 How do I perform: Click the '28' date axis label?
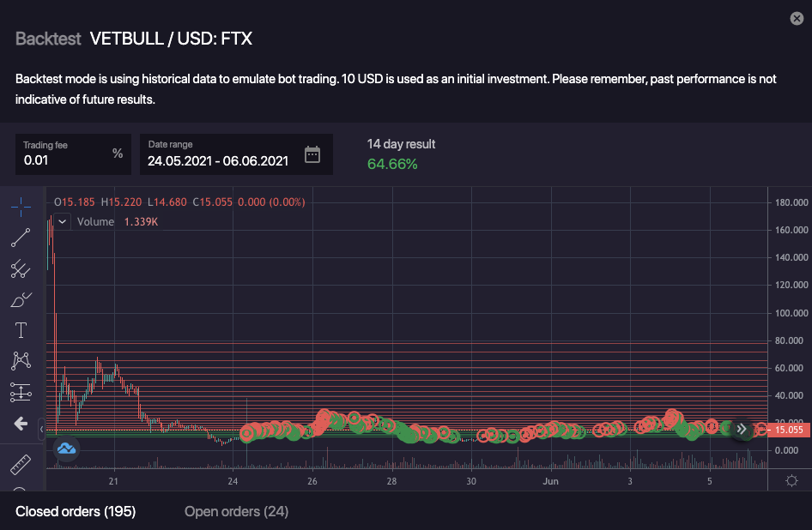[391, 481]
